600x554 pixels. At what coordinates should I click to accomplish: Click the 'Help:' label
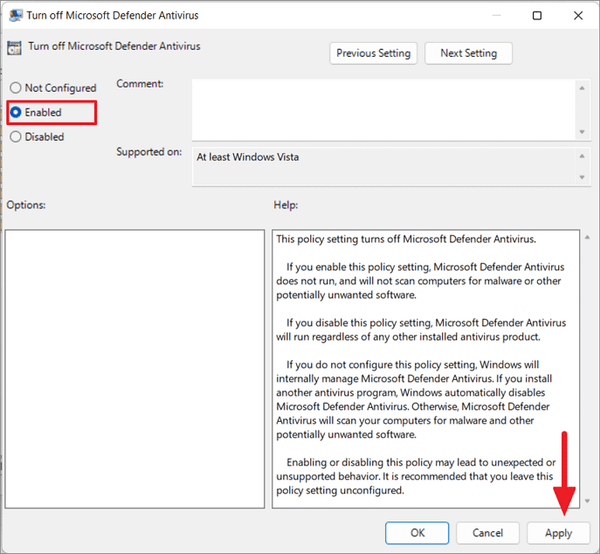(x=285, y=205)
